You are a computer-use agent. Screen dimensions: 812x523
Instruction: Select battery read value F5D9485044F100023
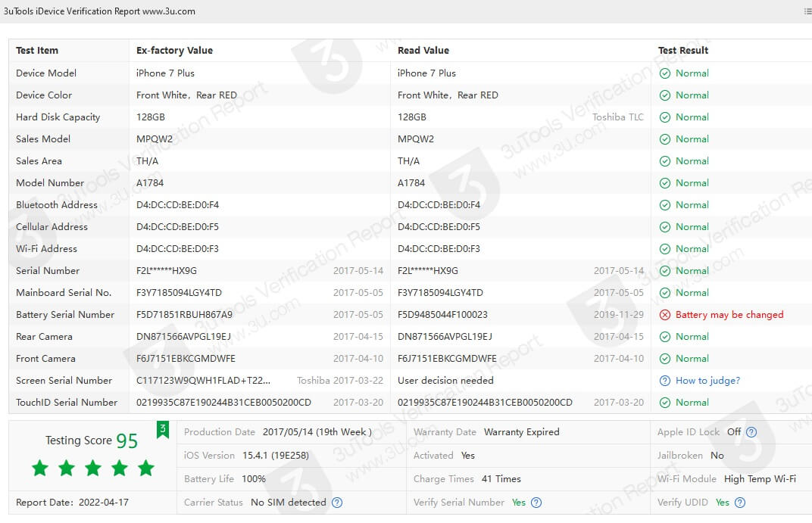click(x=442, y=315)
